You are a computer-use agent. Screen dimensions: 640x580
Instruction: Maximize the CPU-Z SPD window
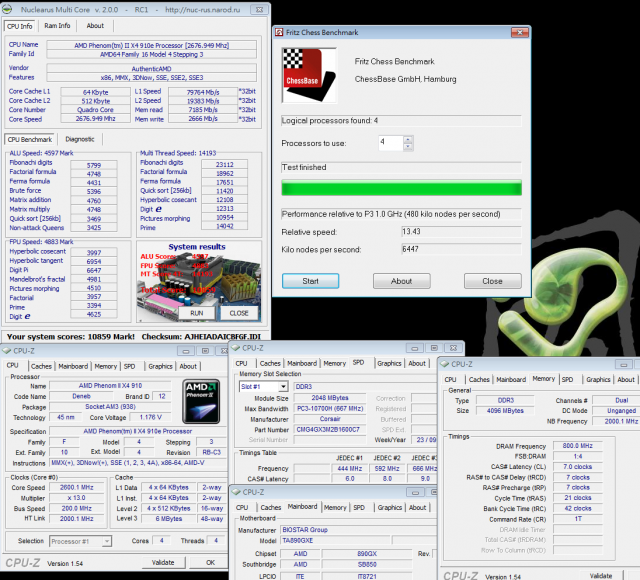(434, 348)
